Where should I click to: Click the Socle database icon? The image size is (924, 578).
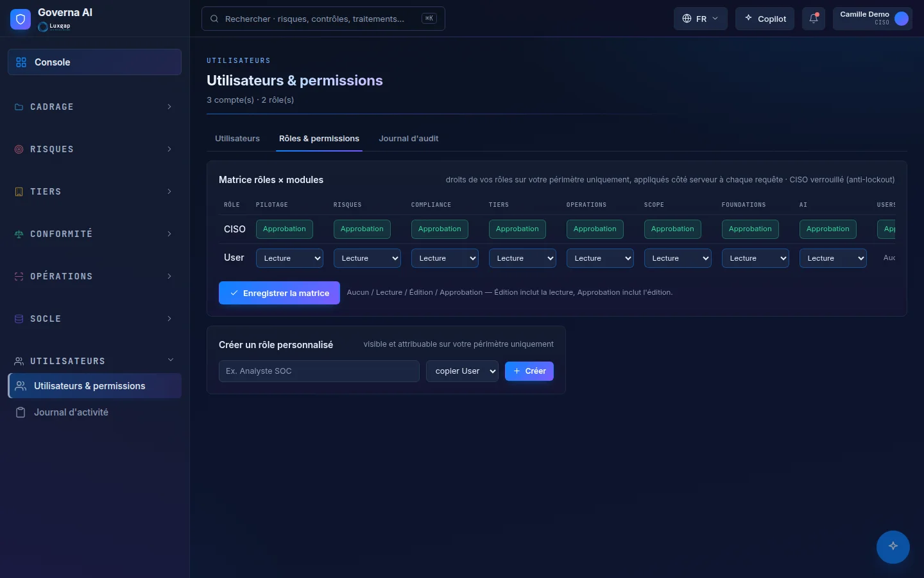pyautogui.click(x=19, y=319)
